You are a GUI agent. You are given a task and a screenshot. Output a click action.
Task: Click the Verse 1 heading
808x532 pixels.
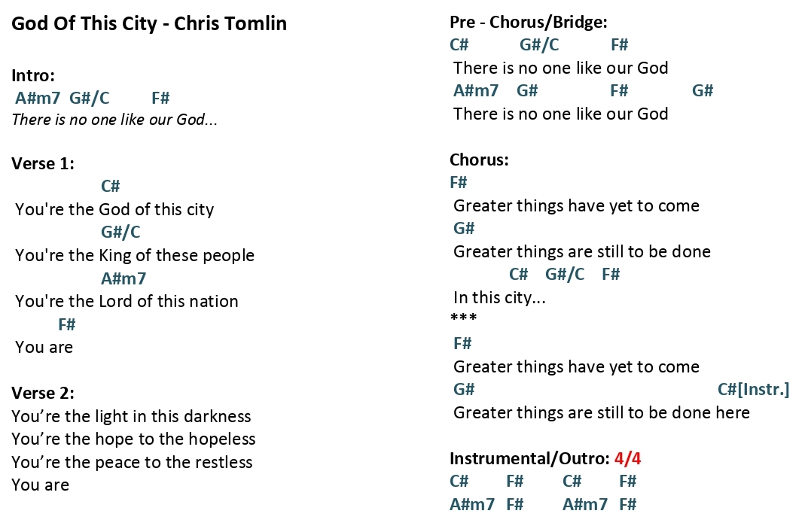point(43,164)
